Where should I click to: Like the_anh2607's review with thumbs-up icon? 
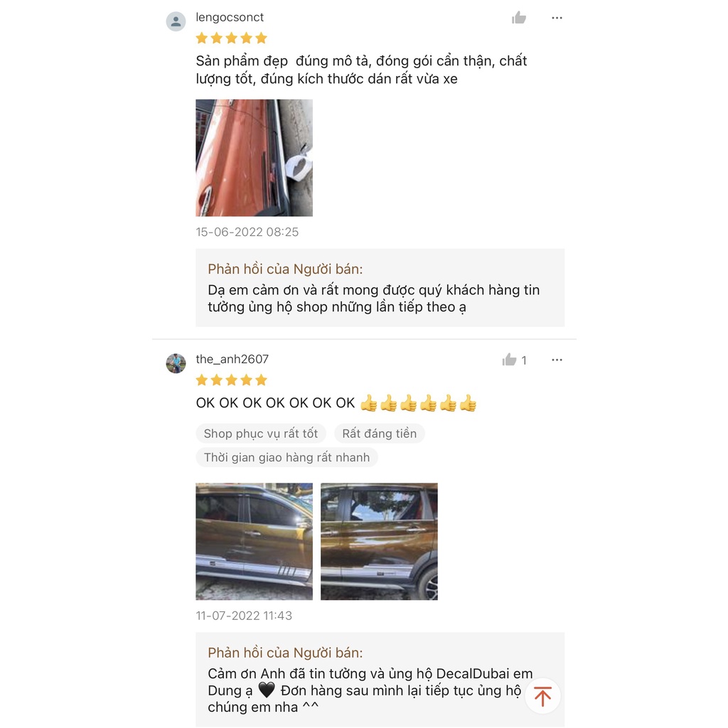click(x=509, y=360)
